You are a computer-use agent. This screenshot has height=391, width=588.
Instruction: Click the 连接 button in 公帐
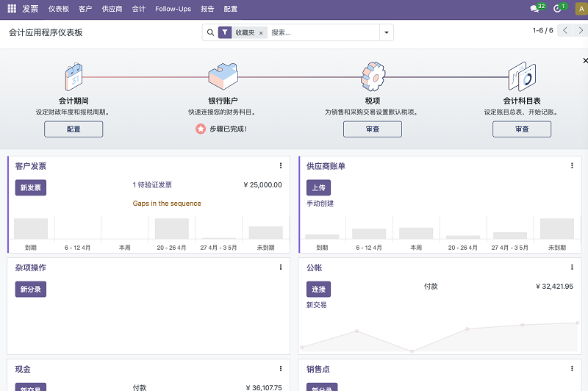pos(319,290)
